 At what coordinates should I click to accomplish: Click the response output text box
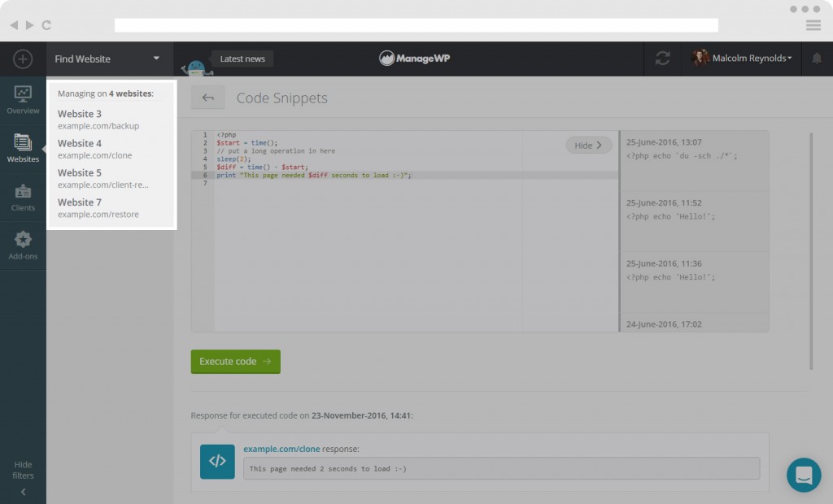point(501,468)
